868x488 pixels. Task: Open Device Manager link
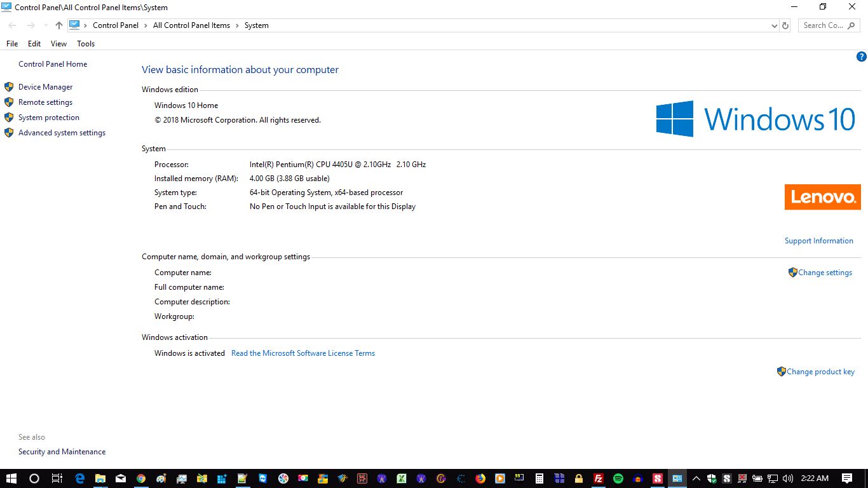pyautogui.click(x=45, y=87)
